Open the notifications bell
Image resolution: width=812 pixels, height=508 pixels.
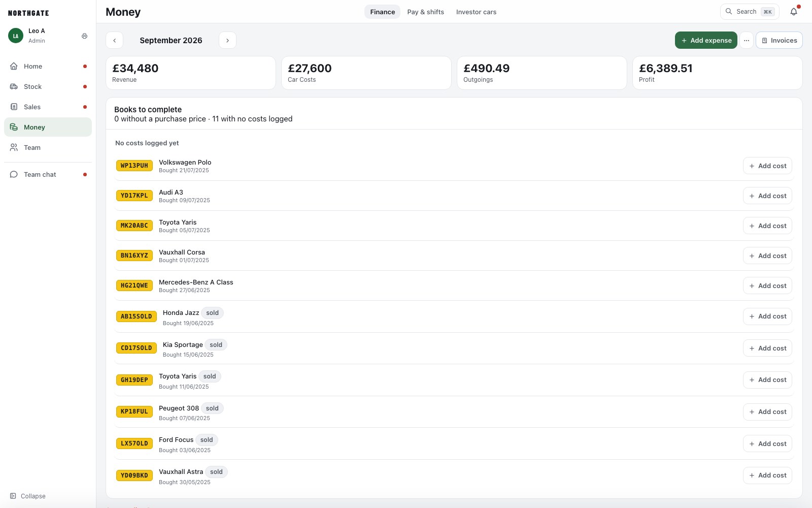794,12
